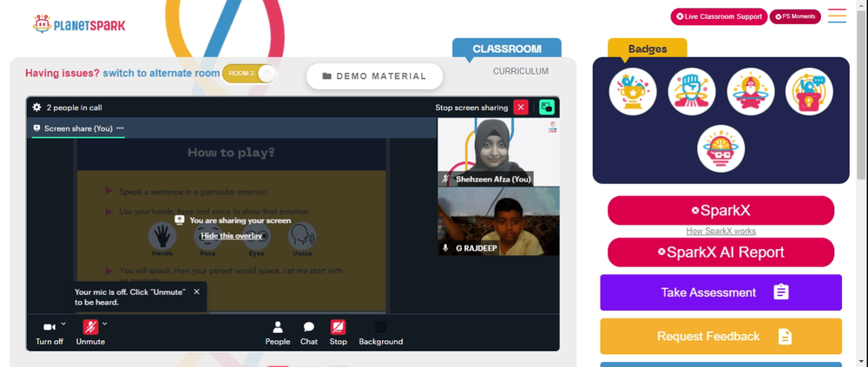Open the hamburger menu icon

click(x=837, y=16)
